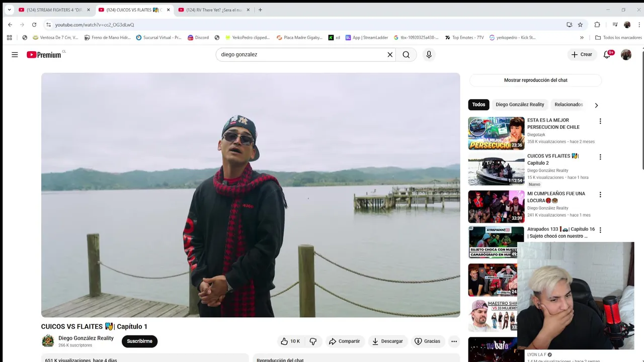Screen dimensions: 644x362
Task: Open the apps grid in bookmarks bar
Action: click(9, 38)
